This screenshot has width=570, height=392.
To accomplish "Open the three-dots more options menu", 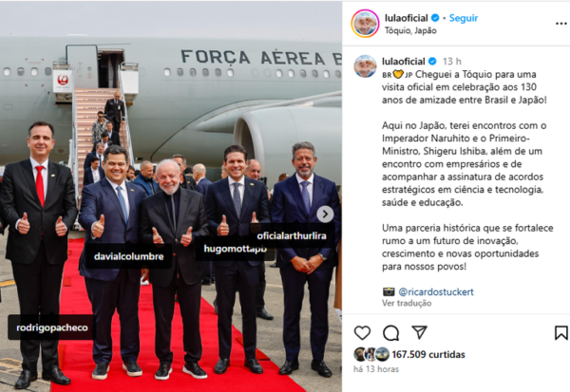I will point(561,24).
